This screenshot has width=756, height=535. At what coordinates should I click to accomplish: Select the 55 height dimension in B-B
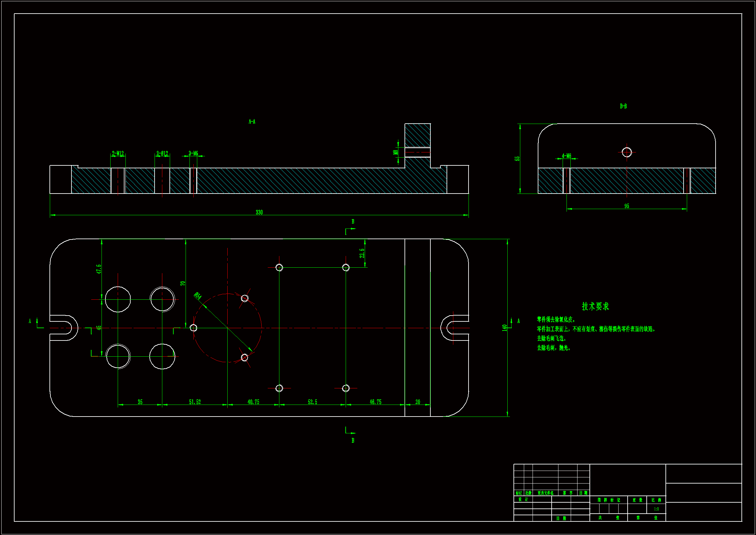tap(517, 159)
